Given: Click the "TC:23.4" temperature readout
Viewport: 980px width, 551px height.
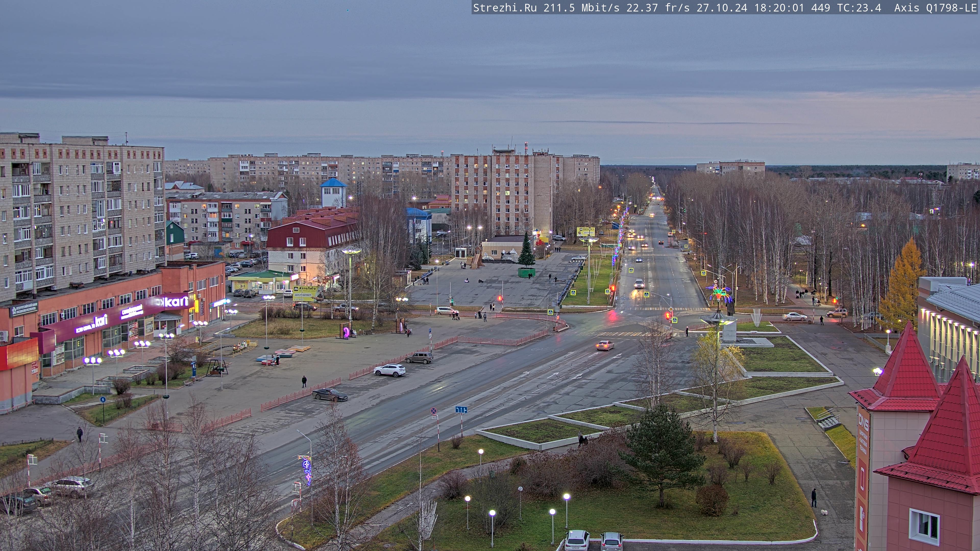Looking at the screenshot, I should coord(859,8).
